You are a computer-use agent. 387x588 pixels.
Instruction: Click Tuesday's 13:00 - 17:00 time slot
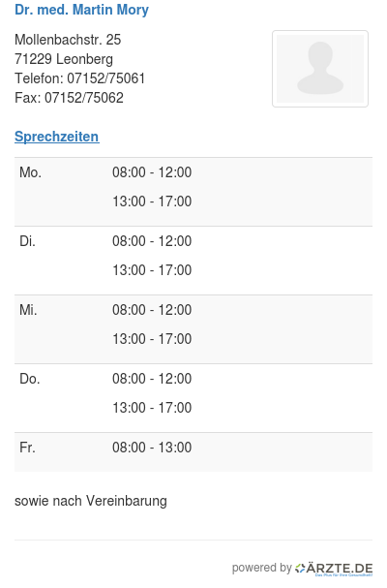(x=152, y=270)
